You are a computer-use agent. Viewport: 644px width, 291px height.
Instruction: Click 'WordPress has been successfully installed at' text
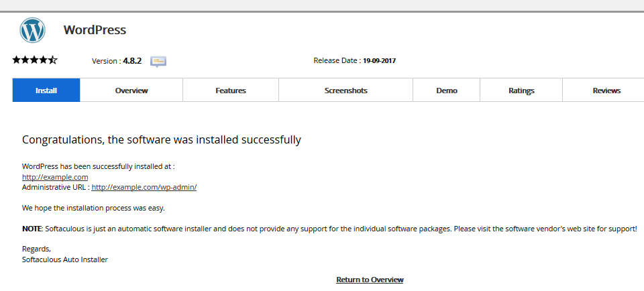(x=99, y=167)
